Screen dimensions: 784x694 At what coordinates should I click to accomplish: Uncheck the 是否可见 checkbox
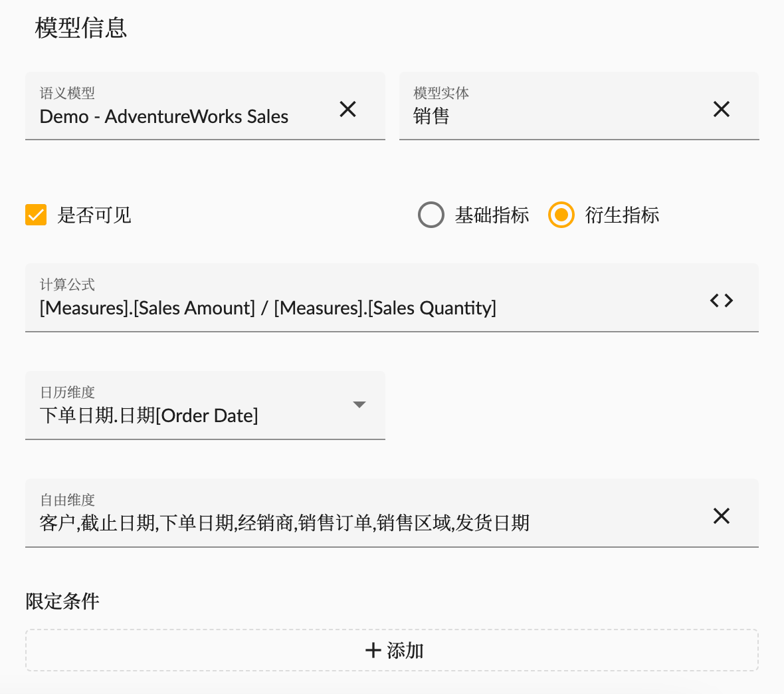36,215
